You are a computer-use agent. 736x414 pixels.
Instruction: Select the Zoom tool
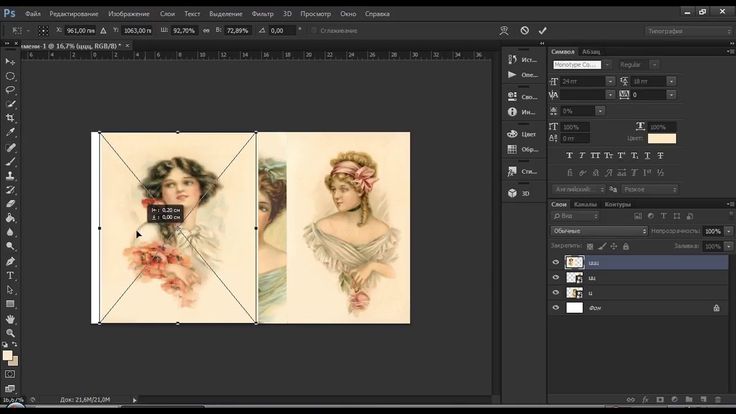tap(11, 334)
